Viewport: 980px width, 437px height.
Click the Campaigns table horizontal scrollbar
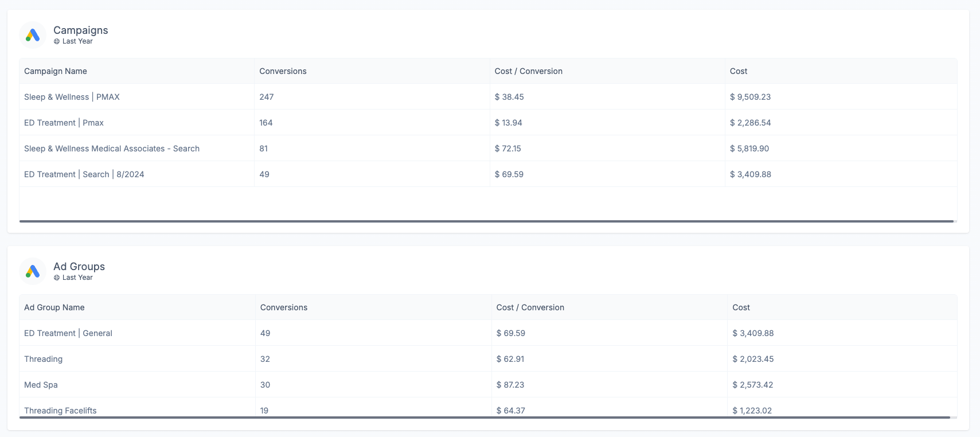coord(486,221)
